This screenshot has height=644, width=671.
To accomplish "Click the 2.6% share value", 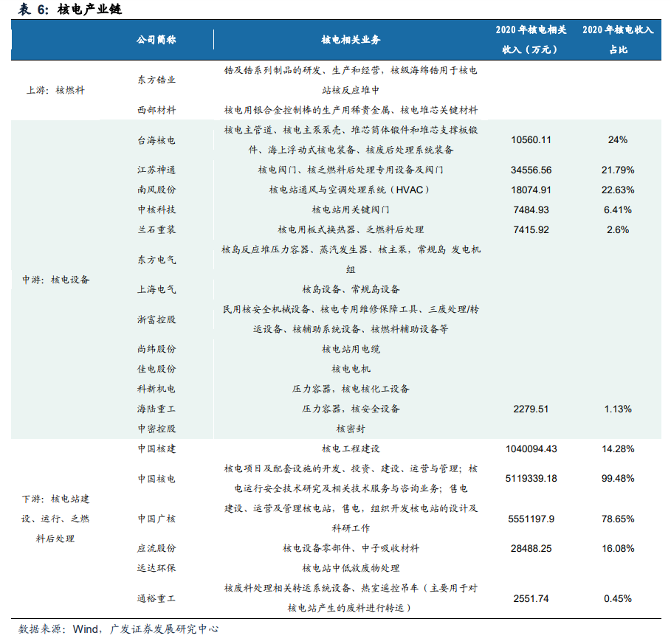I will [x=618, y=229].
